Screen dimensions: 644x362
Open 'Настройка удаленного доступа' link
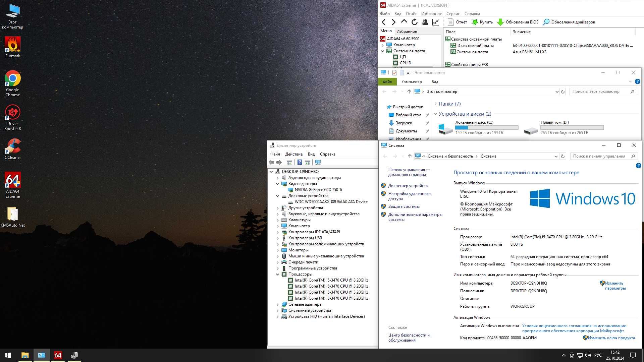click(409, 196)
